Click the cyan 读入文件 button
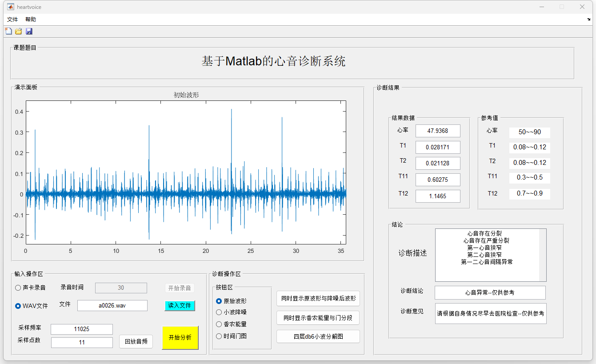This screenshot has width=596, height=364. 180,306
